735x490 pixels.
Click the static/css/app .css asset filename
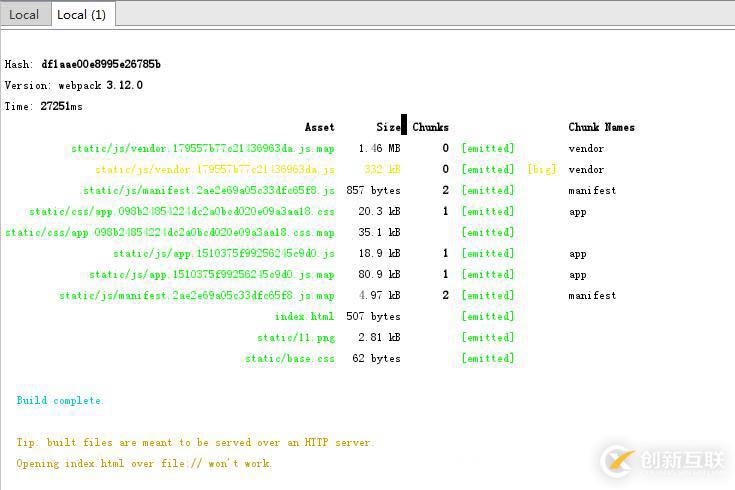pos(182,211)
